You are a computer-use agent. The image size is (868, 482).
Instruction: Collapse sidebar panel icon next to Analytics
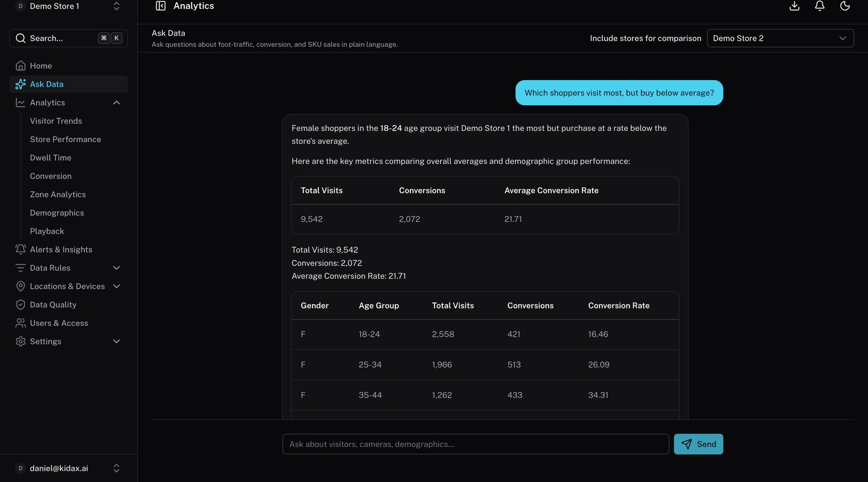(161, 6)
